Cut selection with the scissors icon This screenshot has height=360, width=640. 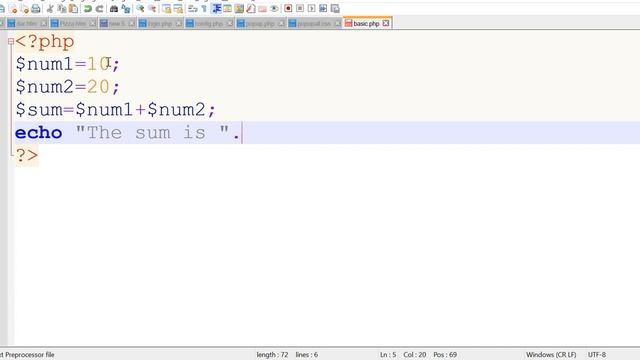tap(50, 9)
